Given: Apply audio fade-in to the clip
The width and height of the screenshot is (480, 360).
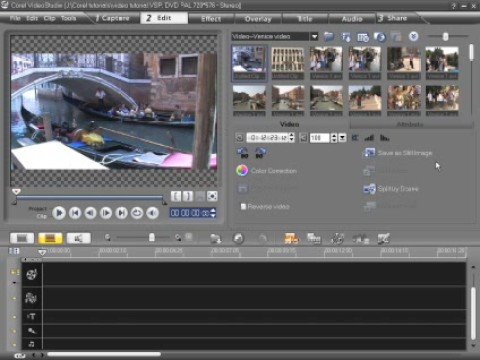Looking at the screenshot, I should 369,137.
